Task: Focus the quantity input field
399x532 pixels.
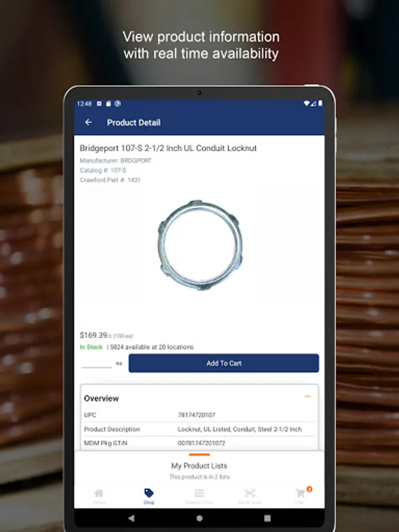Action: [x=96, y=364]
